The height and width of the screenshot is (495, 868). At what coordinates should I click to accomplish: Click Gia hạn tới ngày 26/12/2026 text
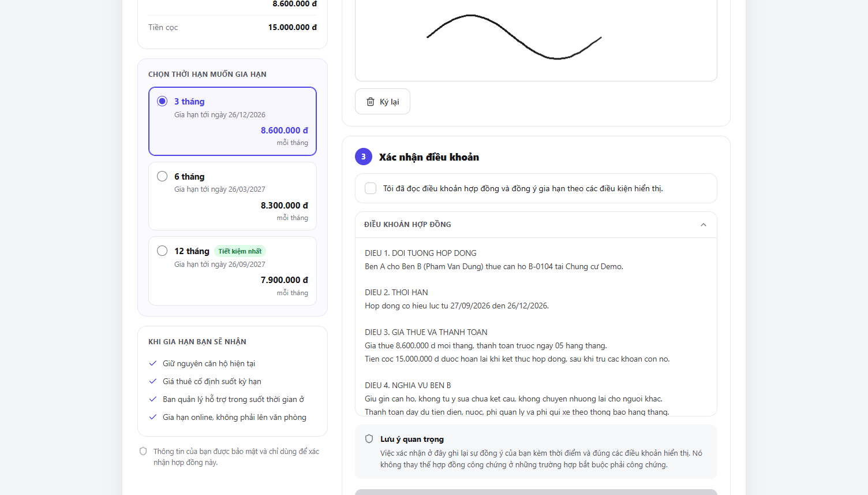(220, 115)
